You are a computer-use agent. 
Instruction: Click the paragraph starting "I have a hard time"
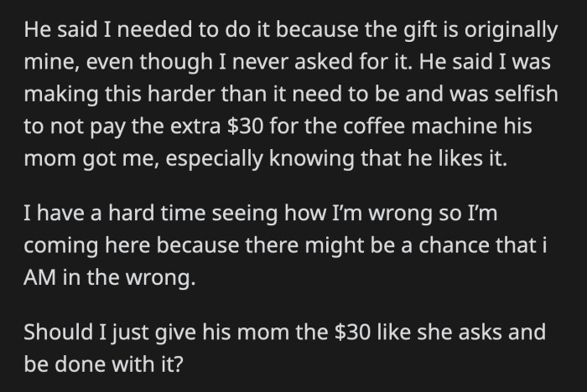coord(285,245)
